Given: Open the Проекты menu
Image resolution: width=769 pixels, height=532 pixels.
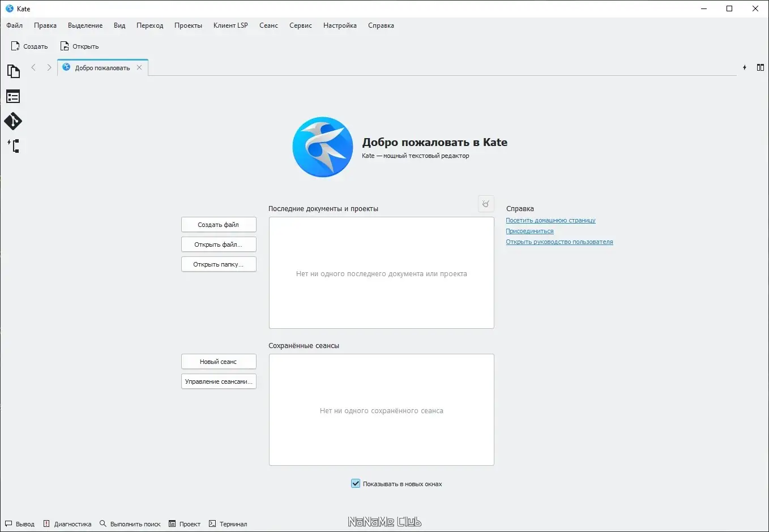Looking at the screenshot, I should (x=188, y=25).
